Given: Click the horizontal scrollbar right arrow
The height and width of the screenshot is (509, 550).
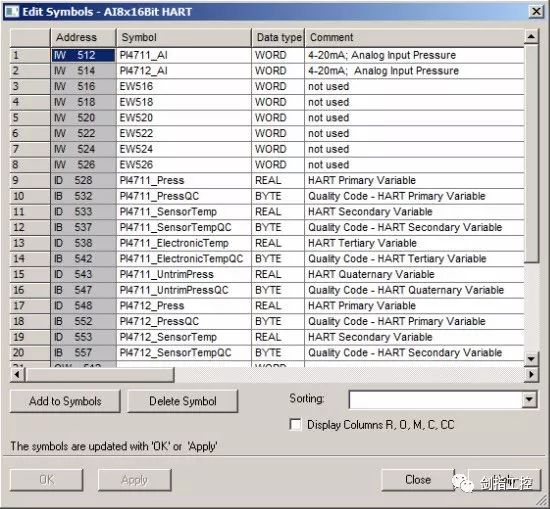Looking at the screenshot, I should [x=531, y=375].
